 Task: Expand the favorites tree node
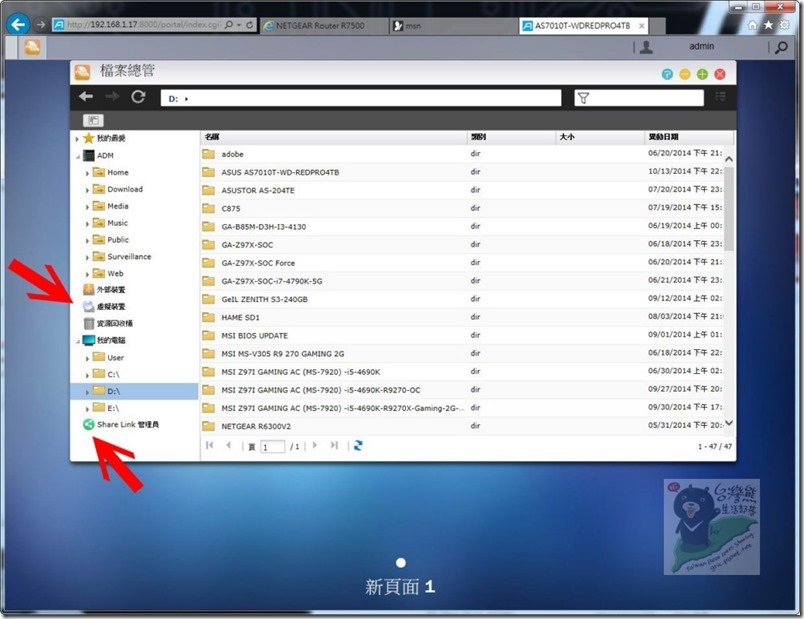(77, 138)
